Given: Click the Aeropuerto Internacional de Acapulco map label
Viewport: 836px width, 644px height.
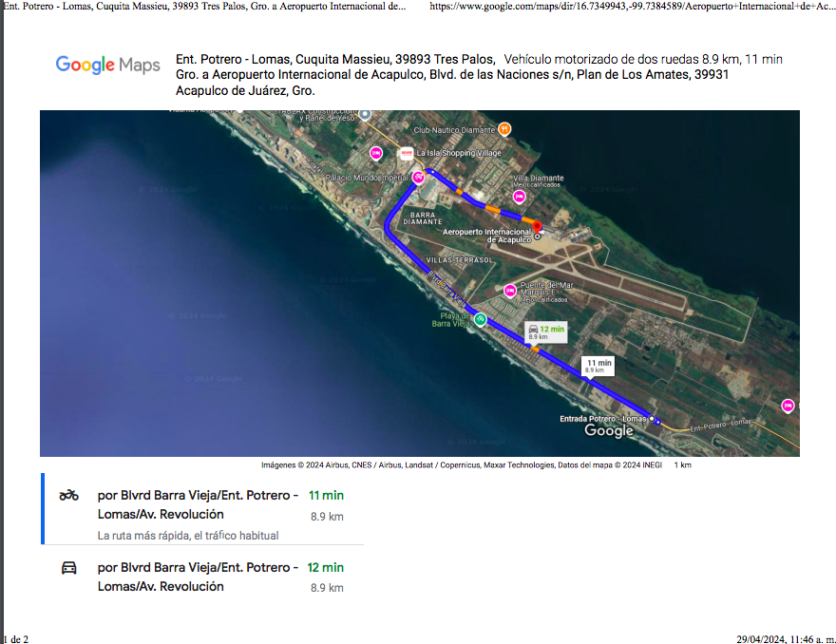Looking at the screenshot, I should tap(486, 236).
